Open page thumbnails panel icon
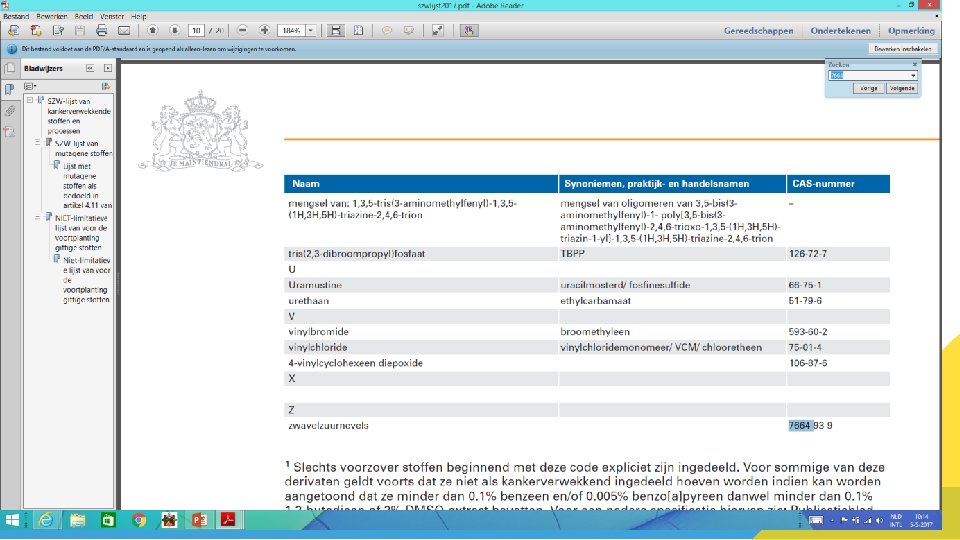 coord(10,69)
